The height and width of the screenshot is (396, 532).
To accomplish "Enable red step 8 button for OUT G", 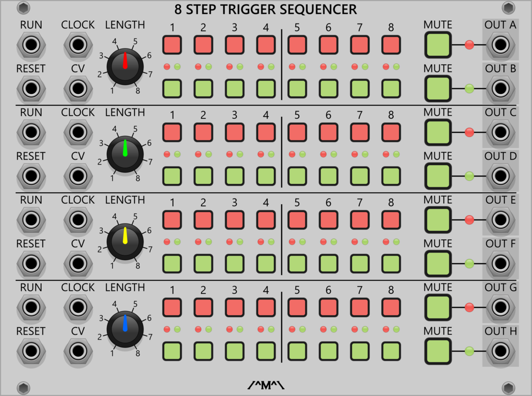I will [x=391, y=307].
